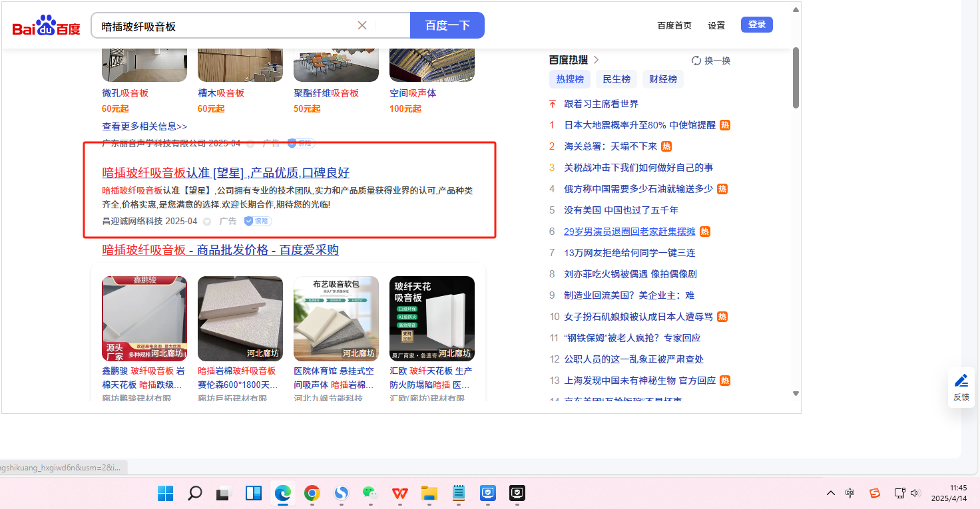Open WeChat from the taskbar
Screen dimensions: 980x509
pyautogui.click(x=371, y=493)
